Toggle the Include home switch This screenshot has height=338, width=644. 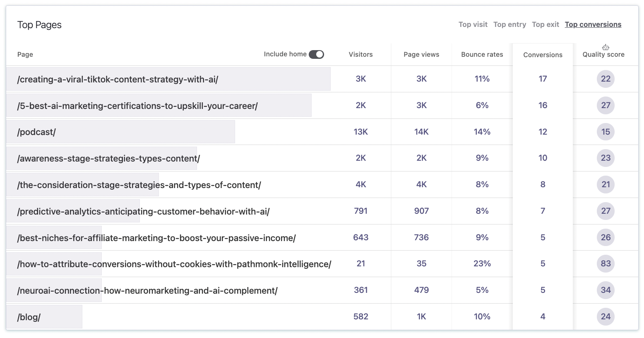[316, 54]
